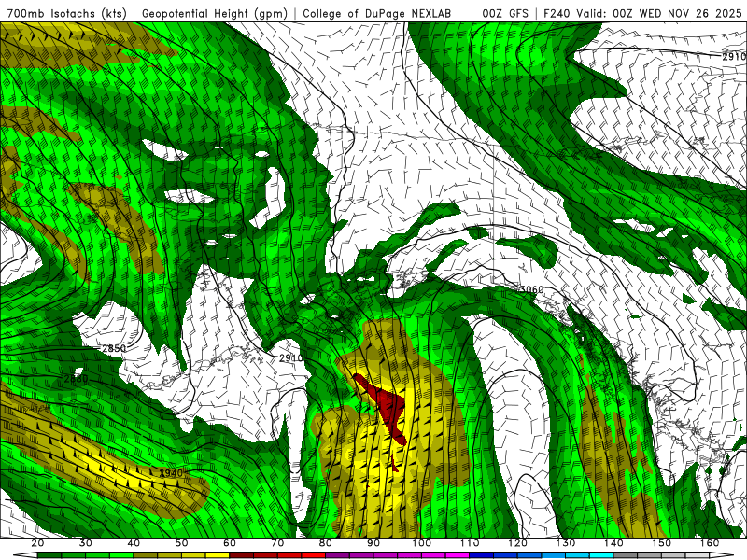Viewport: 747px width, 560px height.
Task: Click the 120 label on the color scale
Action: click(x=518, y=543)
